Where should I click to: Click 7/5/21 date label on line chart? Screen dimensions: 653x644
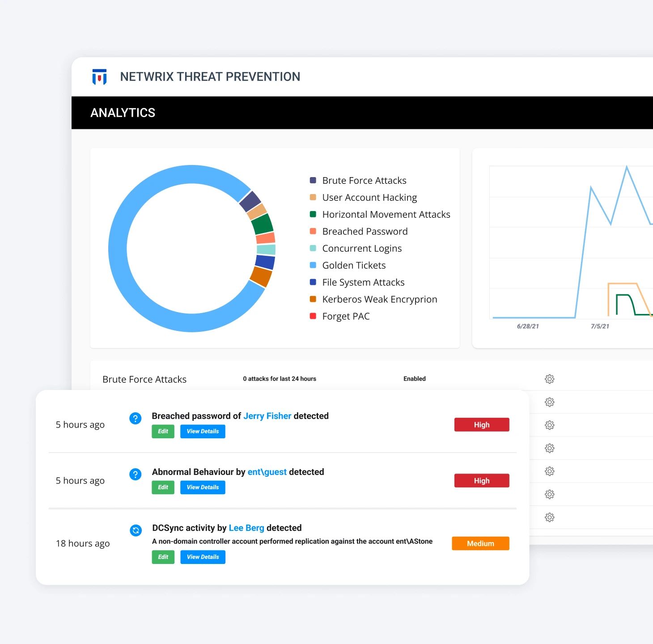coord(600,326)
